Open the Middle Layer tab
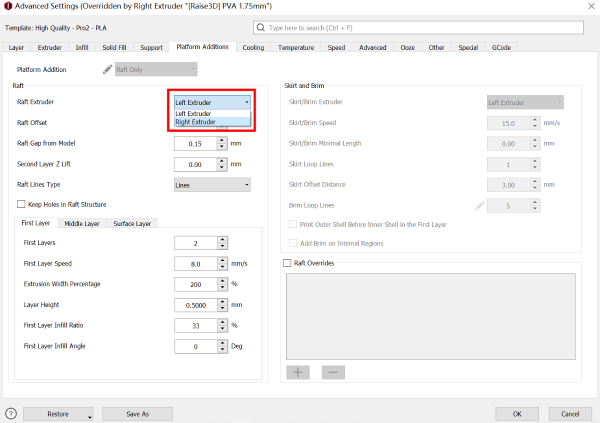Screen dimensions: 600x423 [84, 223]
